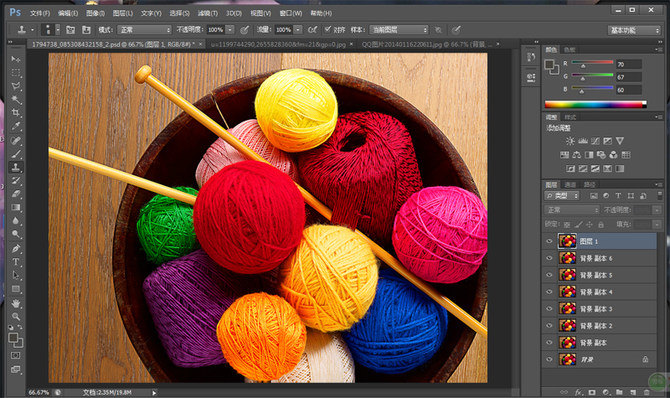Screen dimensions: 670x398
Task: Add Curves adjustment
Action: 595,141
